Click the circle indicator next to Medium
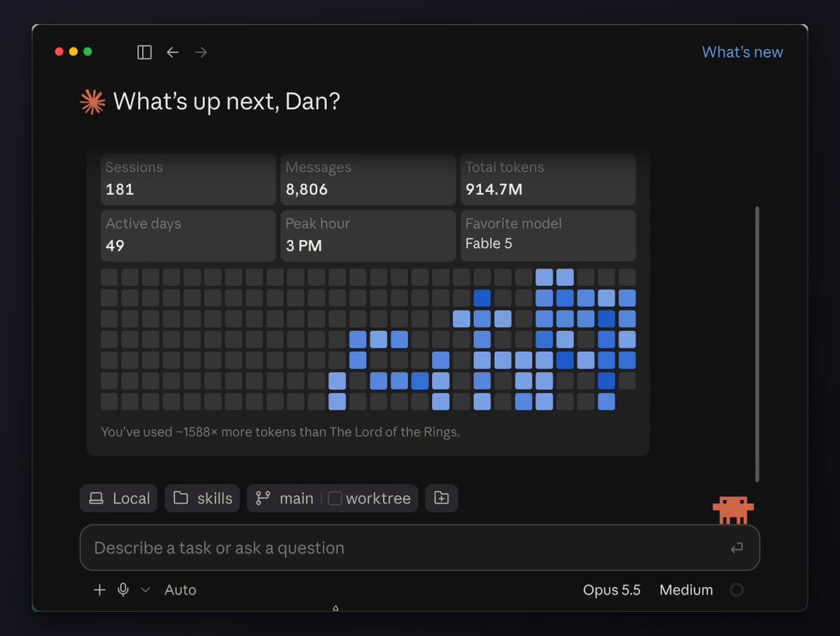This screenshot has width=840, height=636. (736, 590)
